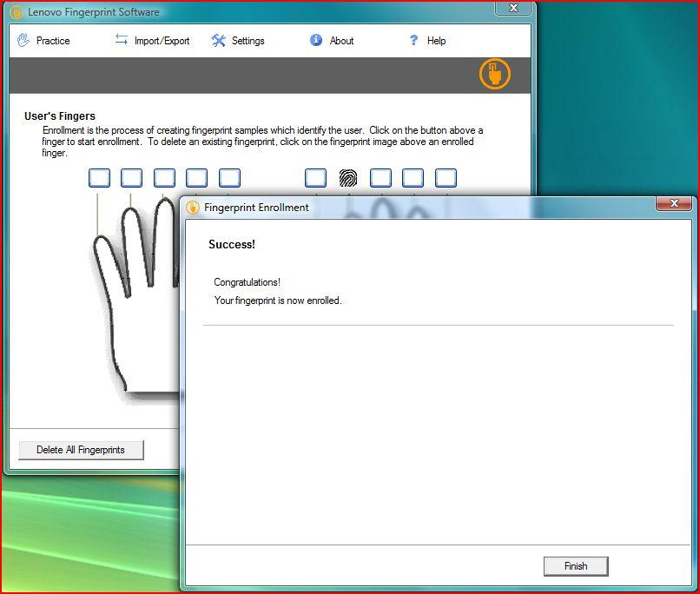This screenshot has width=700, height=594.
Task: Open Practice menu item
Action: point(43,41)
